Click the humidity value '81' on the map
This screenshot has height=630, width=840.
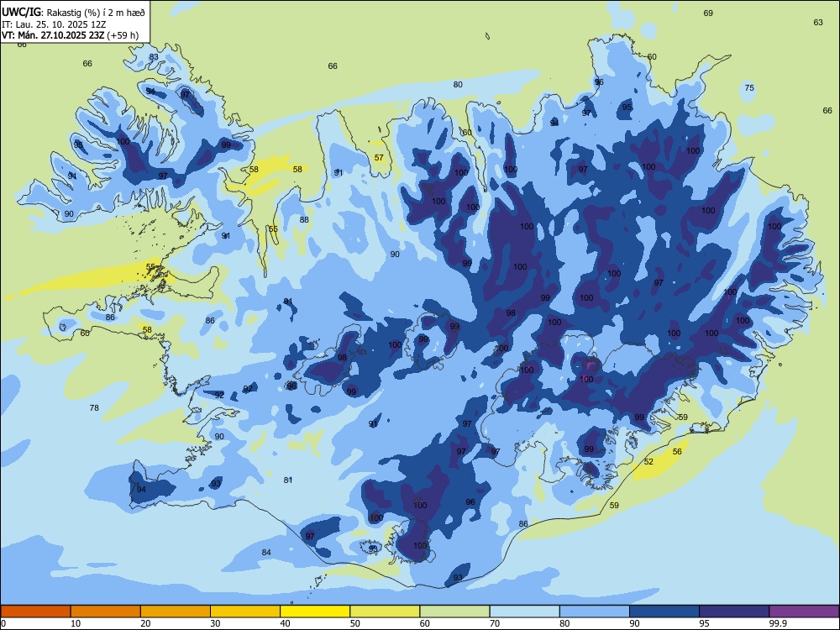coord(288,480)
